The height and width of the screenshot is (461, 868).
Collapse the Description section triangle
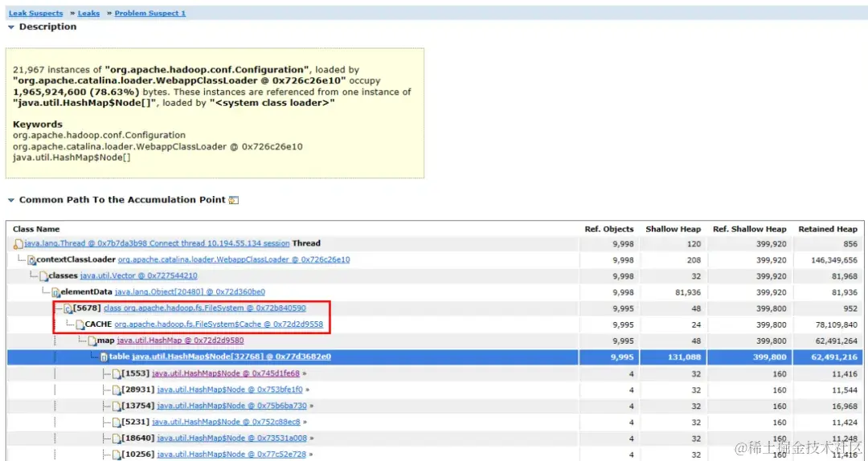click(x=11, y=27)
